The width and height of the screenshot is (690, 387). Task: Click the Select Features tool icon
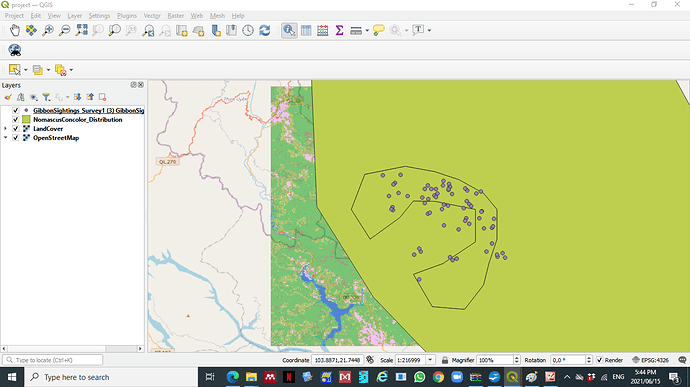pyautogui.click(x=15, y=70)
